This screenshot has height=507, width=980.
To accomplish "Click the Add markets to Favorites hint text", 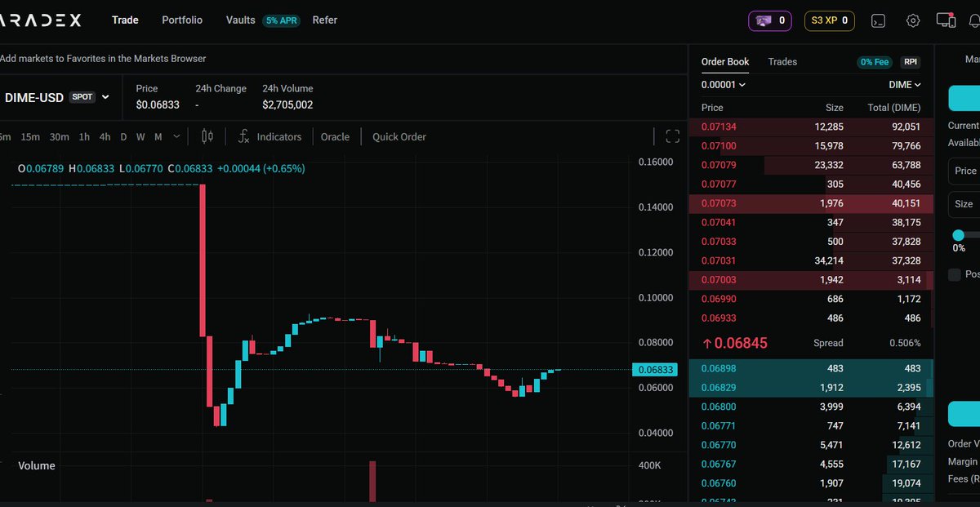I will coord(103,59).
